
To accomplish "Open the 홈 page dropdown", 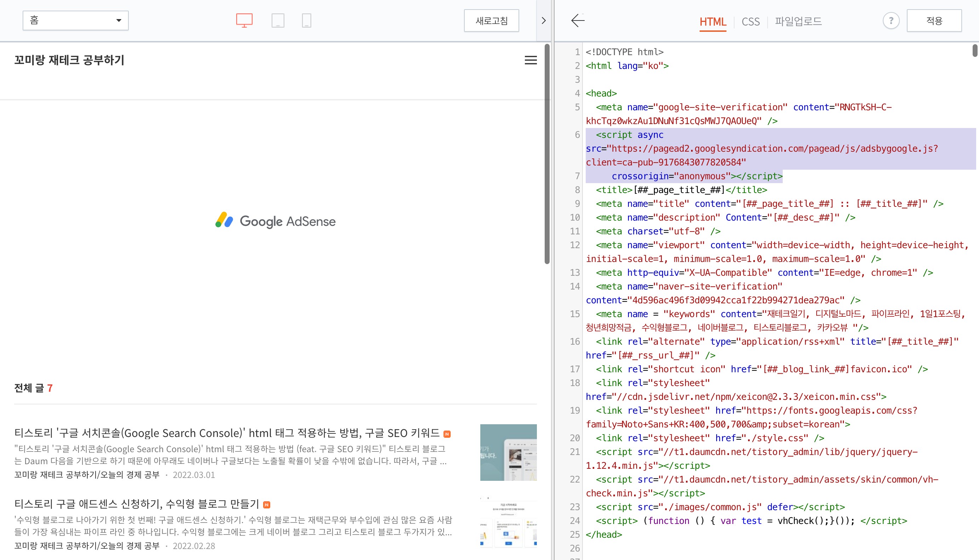I will coord(75,21).
